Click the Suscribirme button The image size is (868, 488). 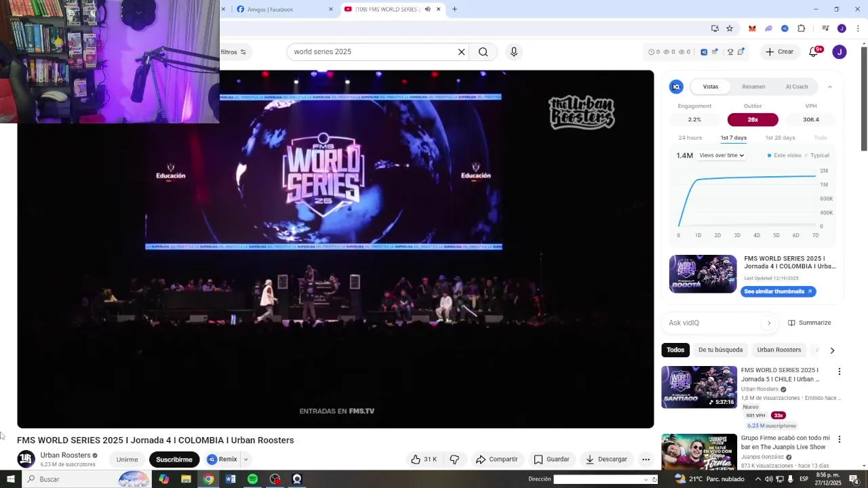[x=174, y=460]
